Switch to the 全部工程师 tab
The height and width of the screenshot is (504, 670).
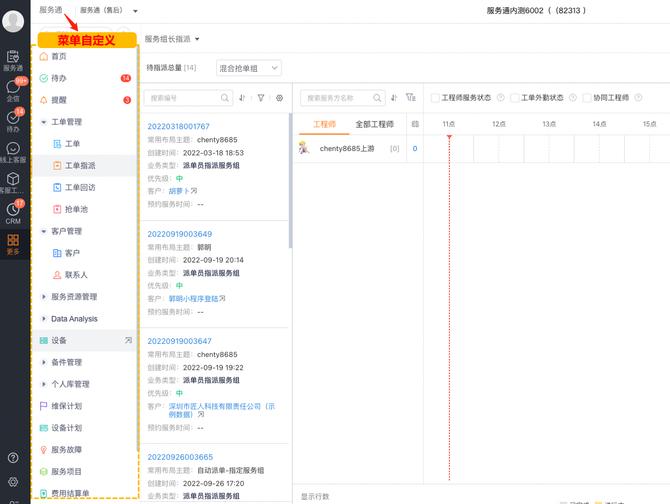375,124
